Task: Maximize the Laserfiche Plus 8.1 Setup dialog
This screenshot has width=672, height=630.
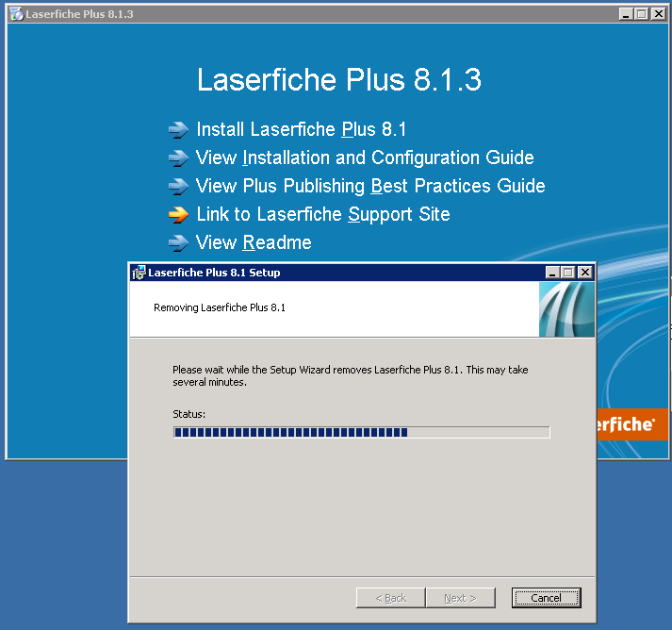Action: coord(568,273)
